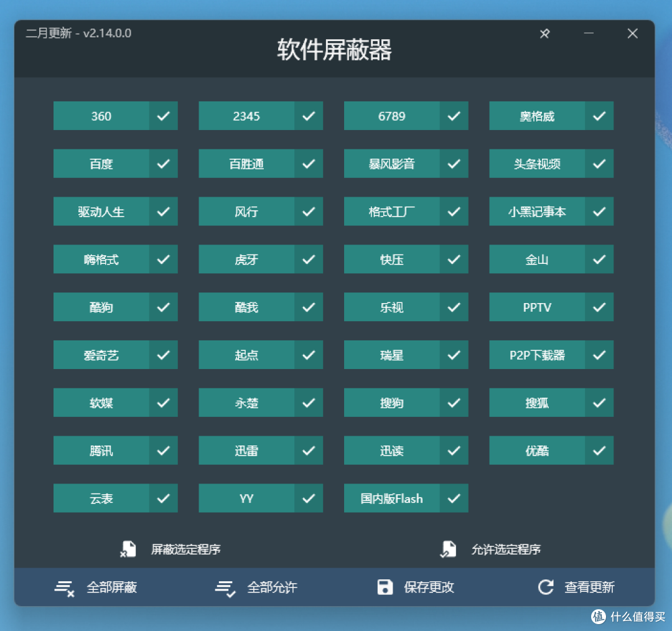Toggle the checkmark for 驱动人生
672x631 pixels.
coord(163,212)
